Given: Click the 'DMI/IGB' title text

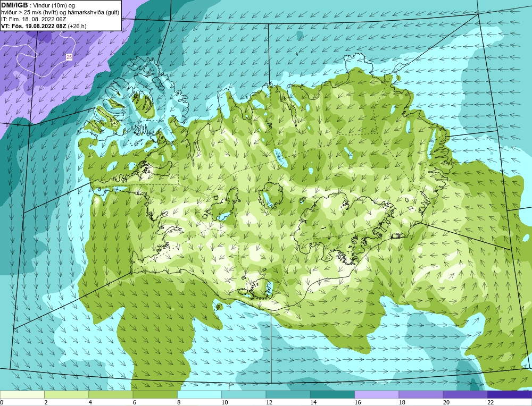Looking at the screenshot, I should (14, 5).
